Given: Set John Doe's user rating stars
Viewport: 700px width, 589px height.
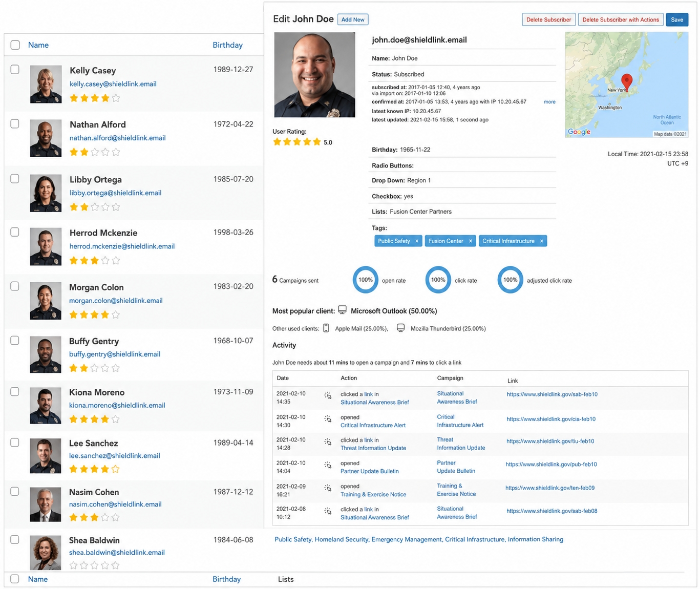Looking at the screenshot, I should click(297, 142).
